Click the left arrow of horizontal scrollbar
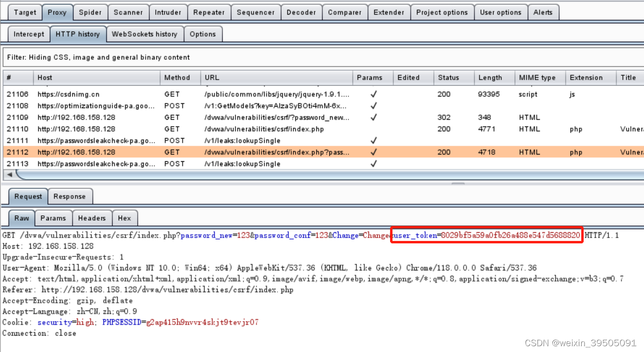 pos(9,174)
